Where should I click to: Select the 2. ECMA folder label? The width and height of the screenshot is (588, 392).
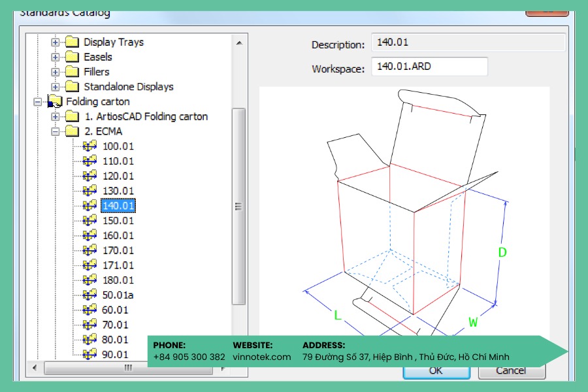[103, 131]
